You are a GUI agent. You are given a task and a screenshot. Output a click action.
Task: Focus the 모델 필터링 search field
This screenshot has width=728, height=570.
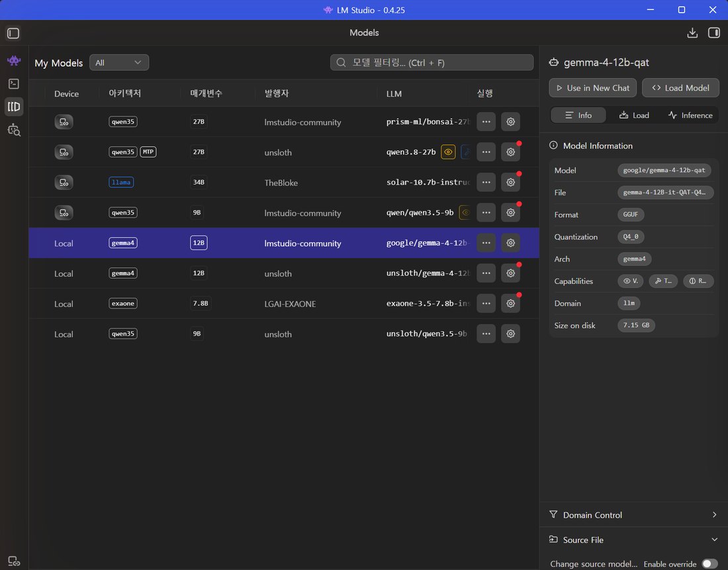432,63
